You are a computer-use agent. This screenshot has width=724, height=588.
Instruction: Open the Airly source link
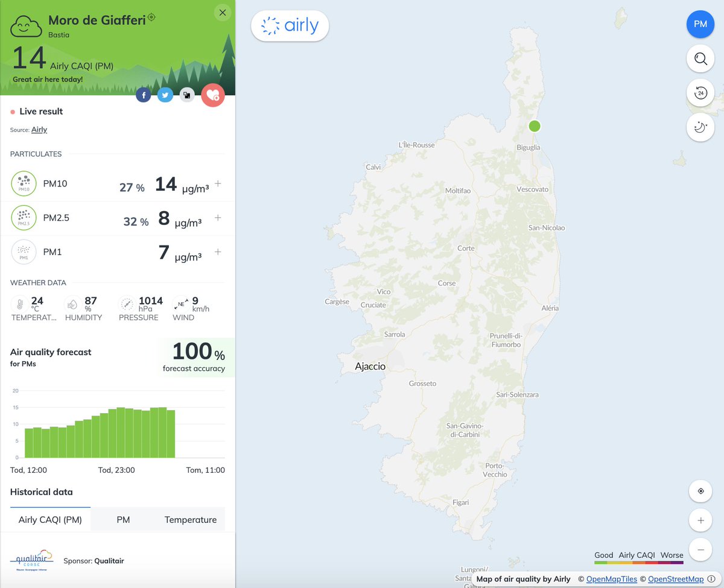point(39,130)
